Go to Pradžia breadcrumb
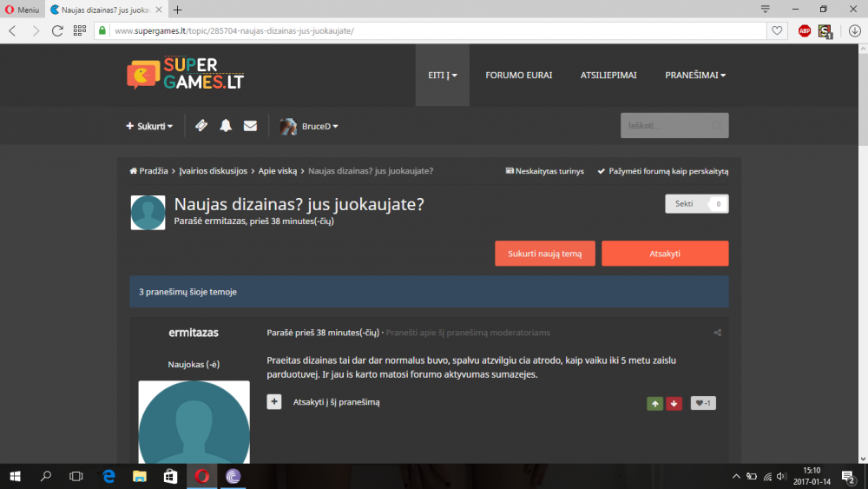The image size is (868, 489). [149, 171]
